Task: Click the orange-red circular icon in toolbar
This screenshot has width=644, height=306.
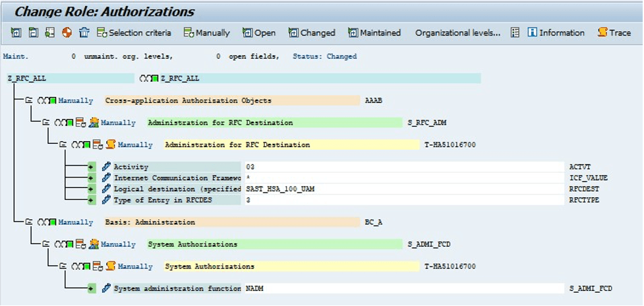Action: (x=67, y=32)
